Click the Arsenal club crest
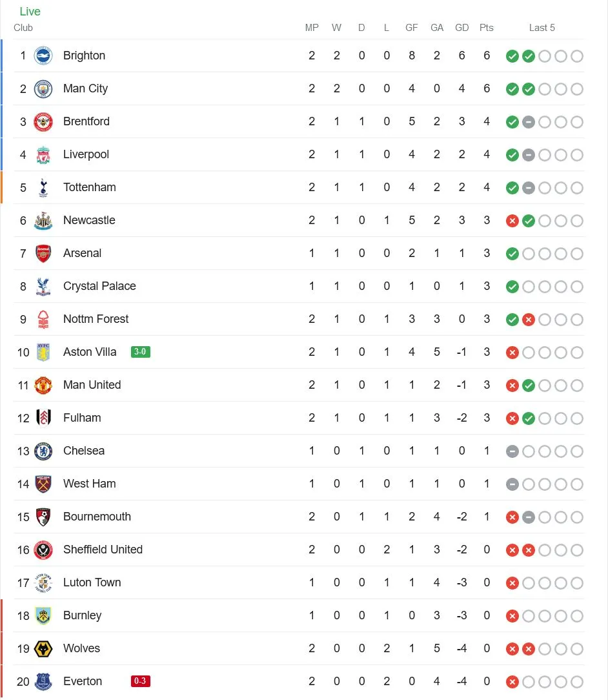Screen dimensions: 608x700 (x=43, y=253)
